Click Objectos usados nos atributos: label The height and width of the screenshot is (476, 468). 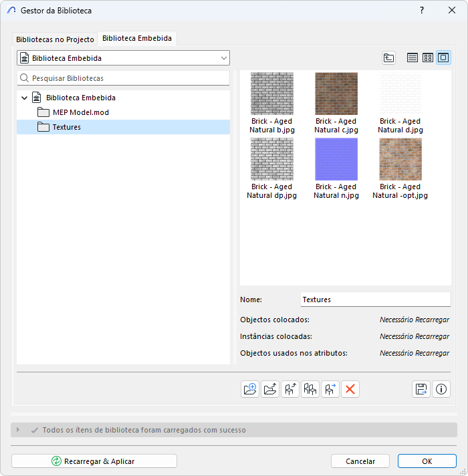294,353
